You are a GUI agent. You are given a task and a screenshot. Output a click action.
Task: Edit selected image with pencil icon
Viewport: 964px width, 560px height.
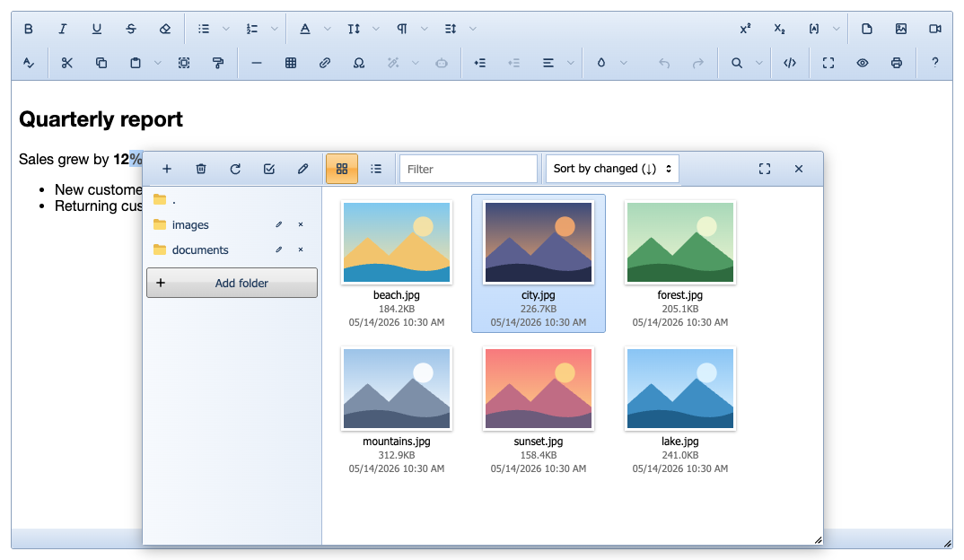[303, 169]
